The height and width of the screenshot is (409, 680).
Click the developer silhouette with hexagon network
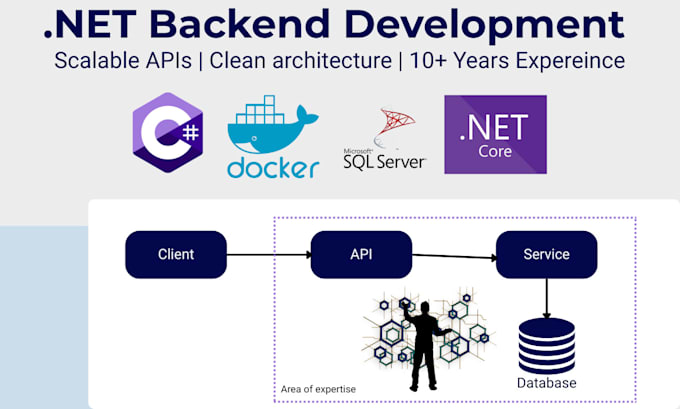[427, 339]
